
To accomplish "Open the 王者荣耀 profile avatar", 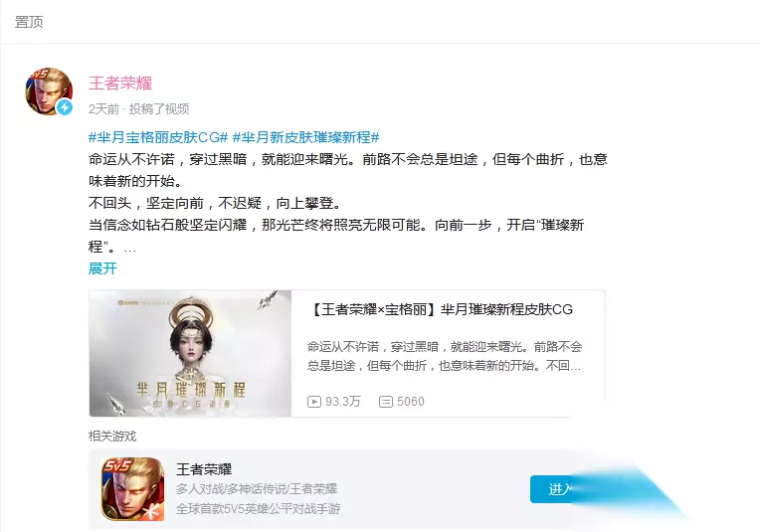I will click(x=49, y=91).
